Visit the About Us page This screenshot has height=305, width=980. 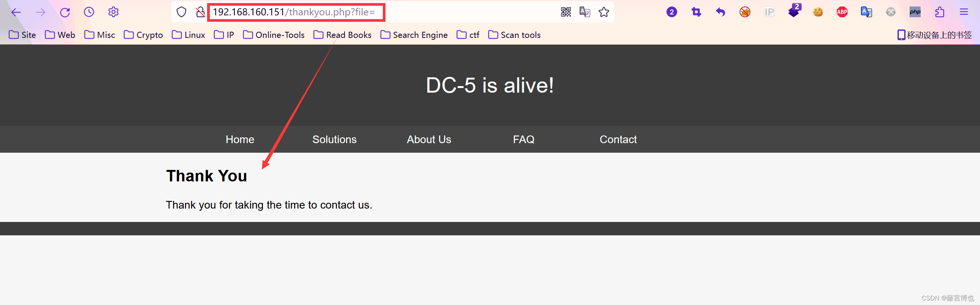[429, 139]
